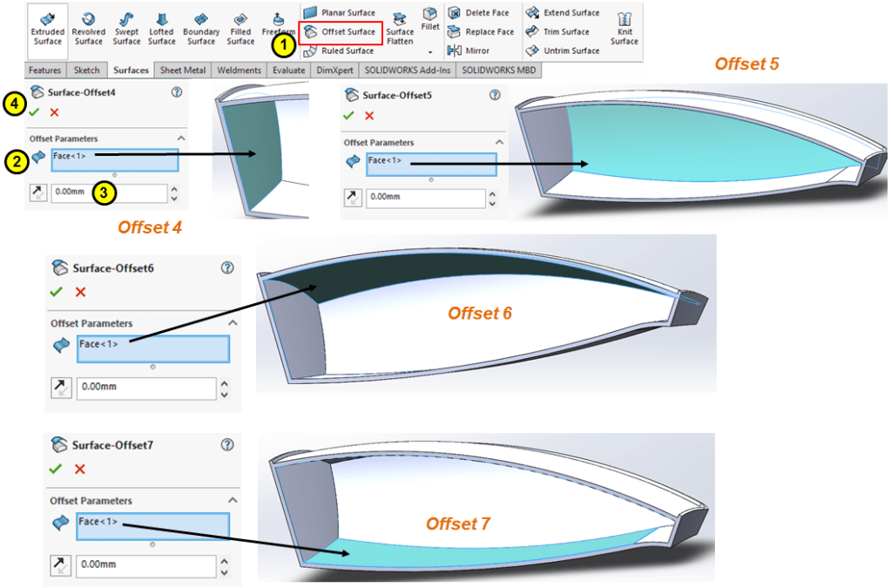
Task: Expand the Fillet dropdown arrow
Action: click(x=430, y=52)
